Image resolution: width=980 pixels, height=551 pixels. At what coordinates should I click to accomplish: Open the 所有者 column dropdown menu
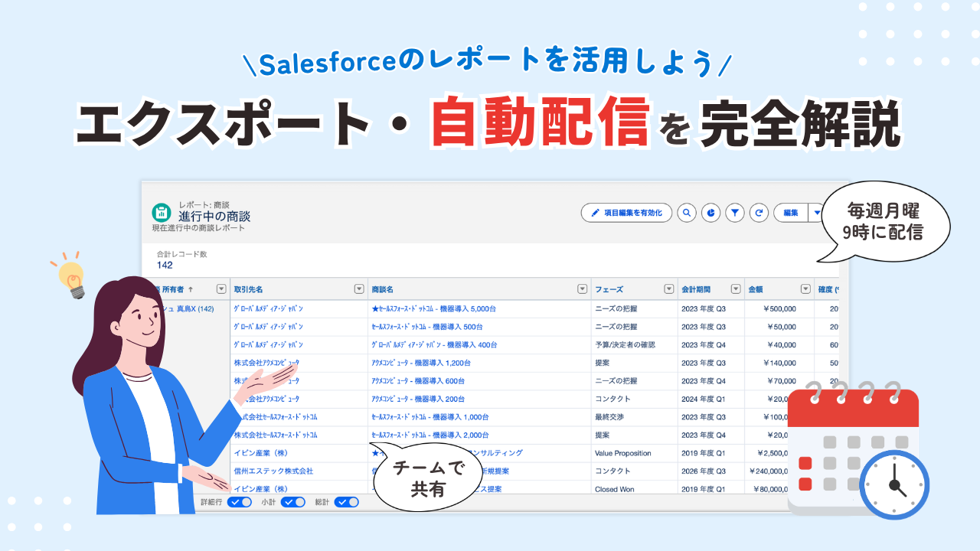click(221, 289)
